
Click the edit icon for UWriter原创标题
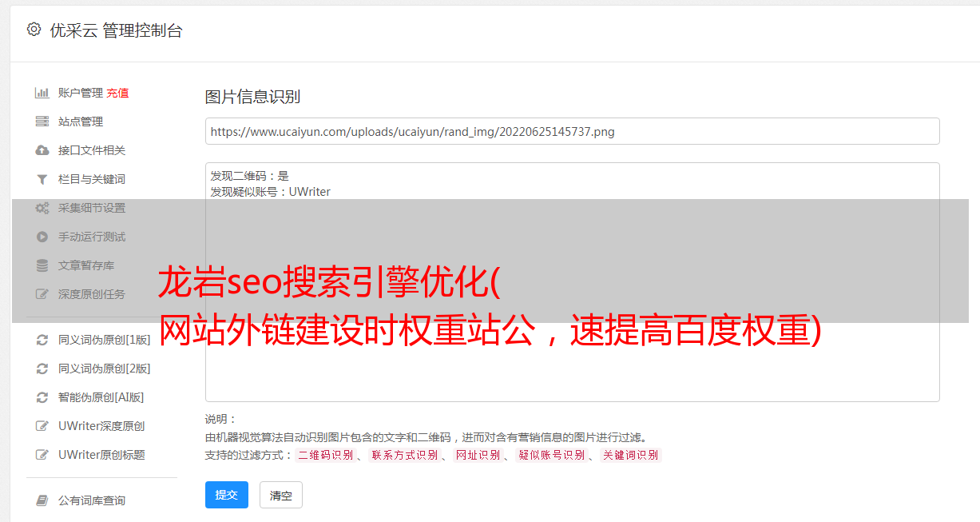(42, 455)
